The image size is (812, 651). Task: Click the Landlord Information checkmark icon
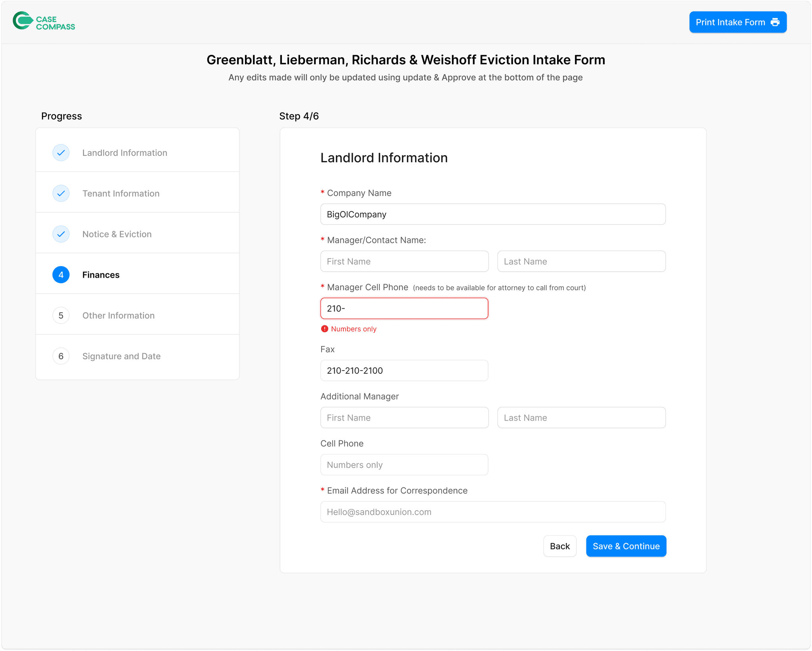[61, 153]
